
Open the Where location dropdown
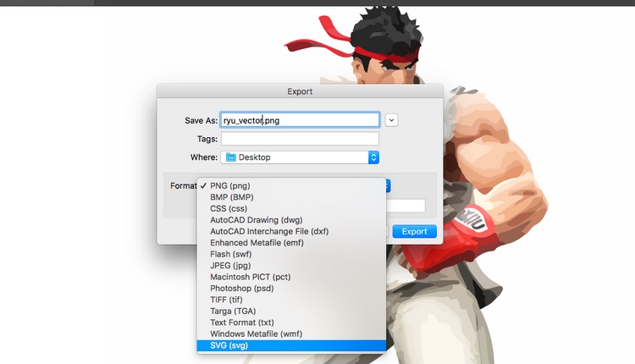(300, 157)
